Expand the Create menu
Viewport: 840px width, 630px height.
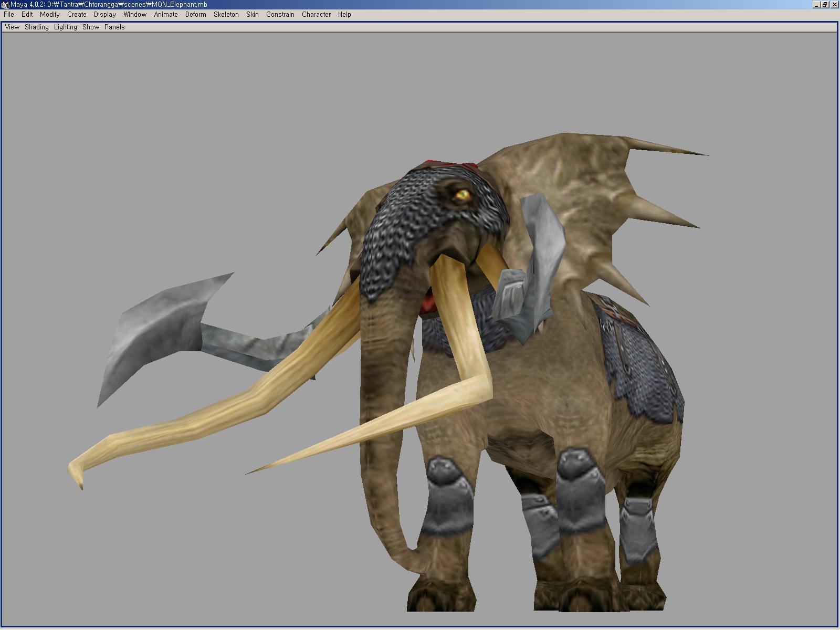point(77,14)
